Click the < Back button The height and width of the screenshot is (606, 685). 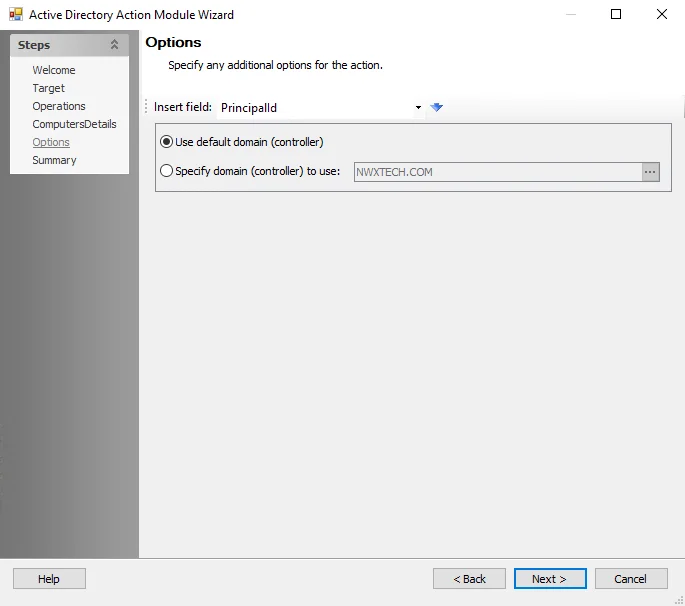coord(470,579)
